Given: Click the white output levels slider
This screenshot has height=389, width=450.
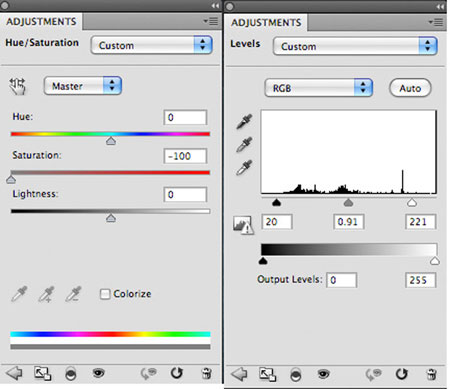Looking at the screenshot, I should point(435,261).
